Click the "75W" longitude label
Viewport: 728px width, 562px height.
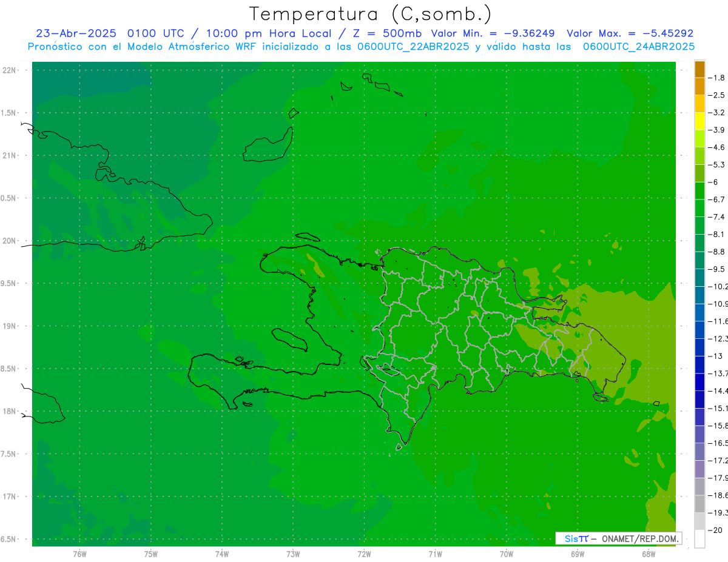(x=151, y=554)
